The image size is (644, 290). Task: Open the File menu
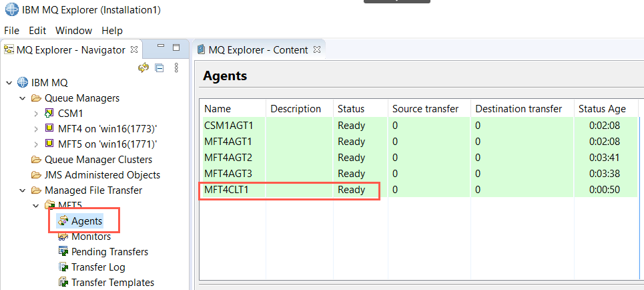pyautogui.click(x=11, y=31)
